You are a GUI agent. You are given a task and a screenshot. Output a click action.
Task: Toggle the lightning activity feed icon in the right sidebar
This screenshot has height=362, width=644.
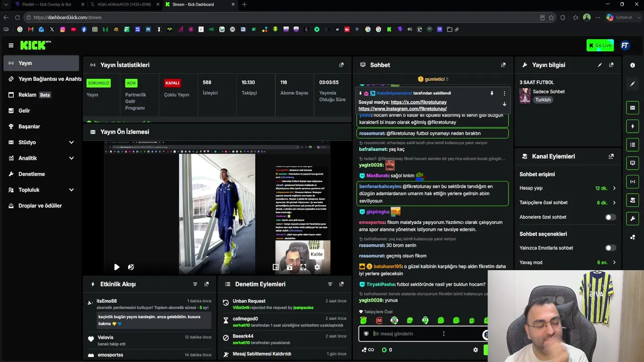coord(632,126)
